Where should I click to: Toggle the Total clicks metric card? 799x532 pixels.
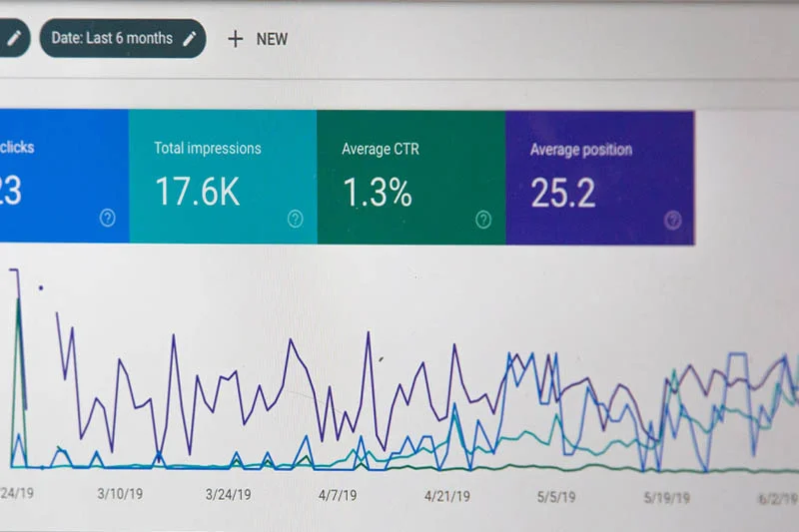pyautogui.click(x=64, y=176)
